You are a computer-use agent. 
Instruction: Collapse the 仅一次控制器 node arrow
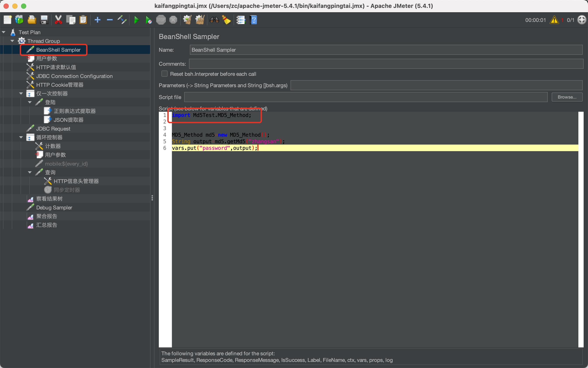21,94
